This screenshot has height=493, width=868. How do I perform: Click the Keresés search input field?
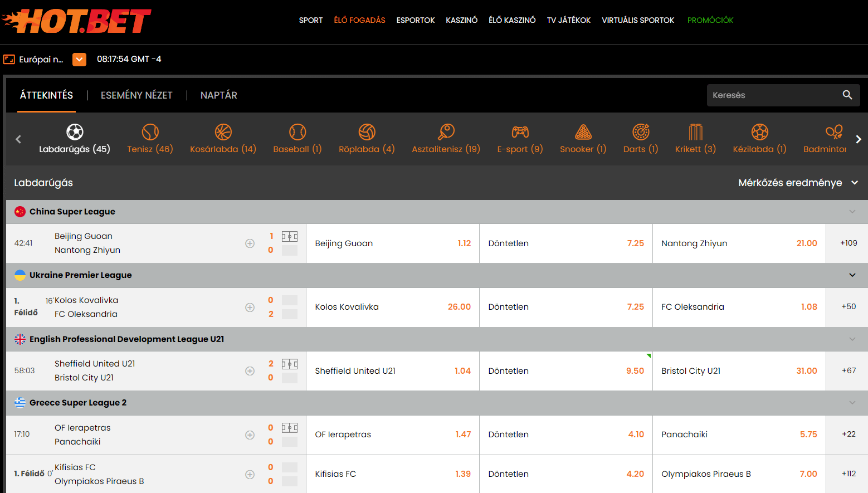tap(774, 95)
